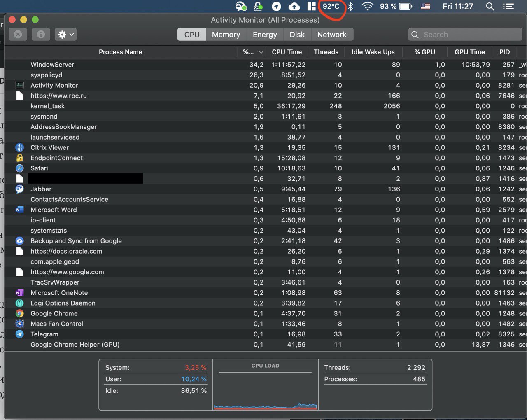This screenshot has width=527, height=420.
Task: Select the ip-client process
Action: pyautogui.click(x=266, y=220)
